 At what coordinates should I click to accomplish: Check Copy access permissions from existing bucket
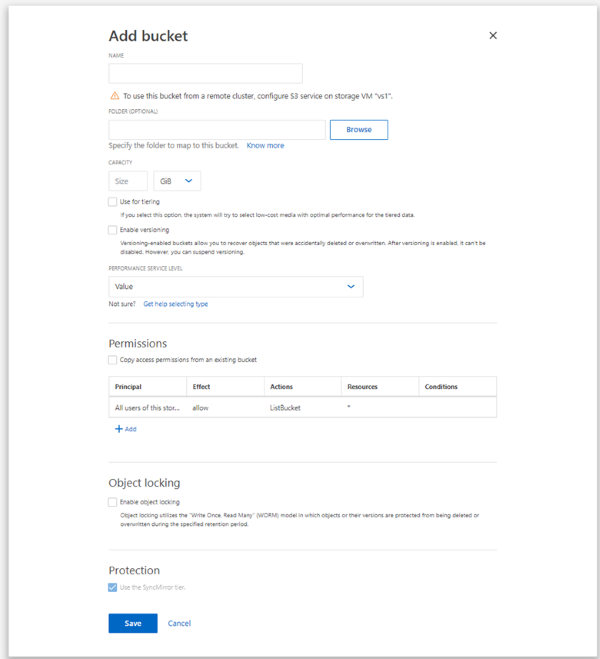(113, 360)
